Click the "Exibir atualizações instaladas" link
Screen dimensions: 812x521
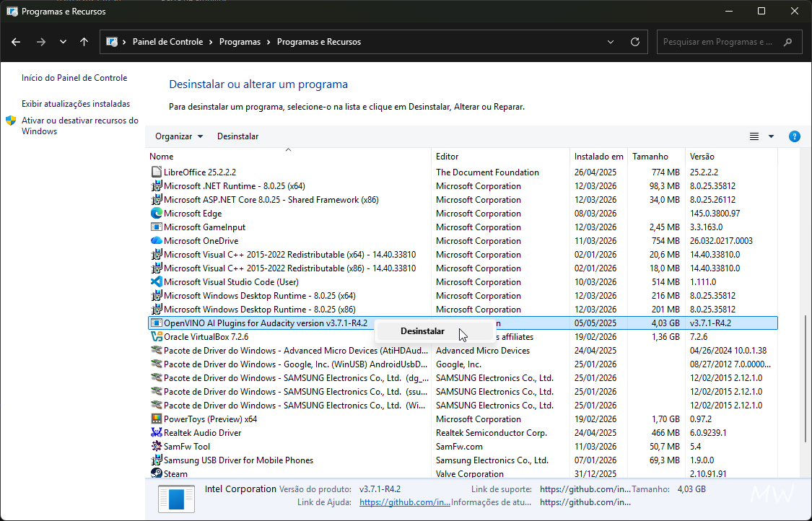(x=74, y=103)
